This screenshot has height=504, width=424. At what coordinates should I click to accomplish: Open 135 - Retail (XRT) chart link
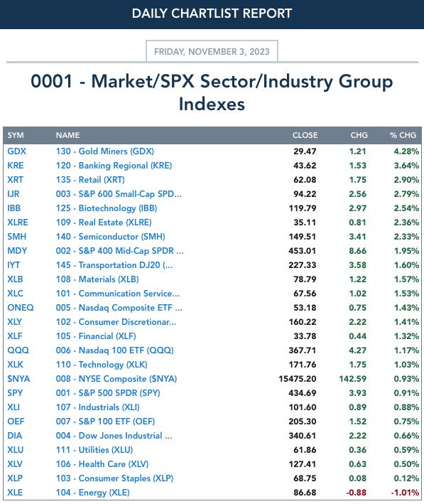[90, 180]
